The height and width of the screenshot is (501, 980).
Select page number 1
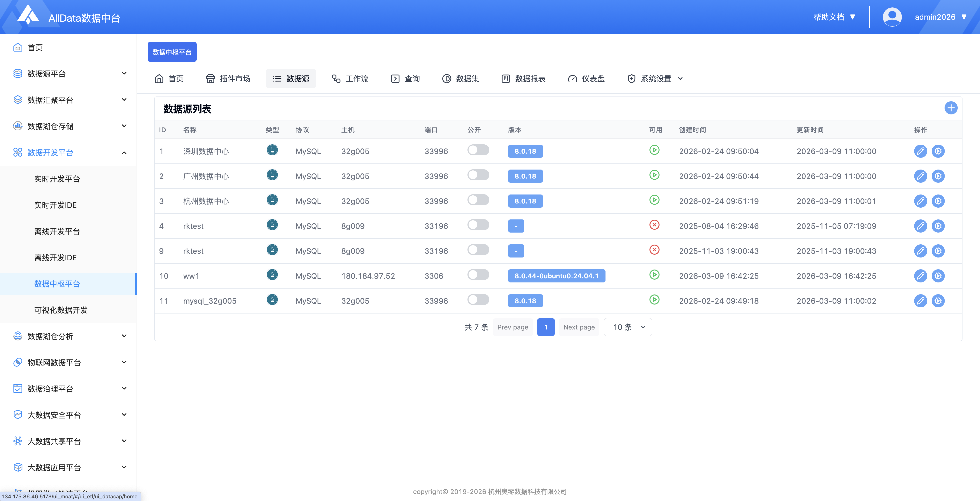click(546, 327)
